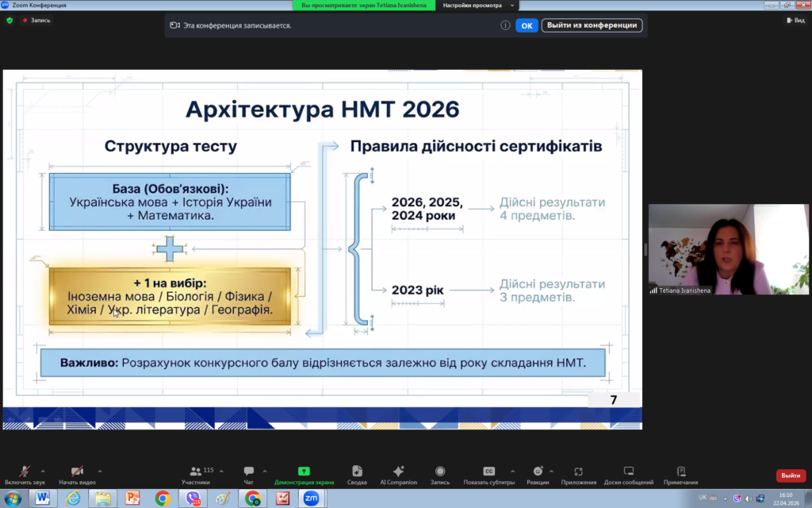The width and height of the screenshot is (812, 508).
Task: Expand audio options arrow beside Включить звук
Action: [x=43, y=471]
